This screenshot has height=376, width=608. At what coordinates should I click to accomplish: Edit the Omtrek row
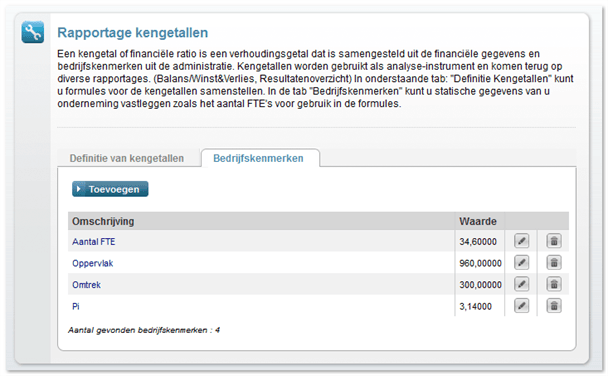click(522, 284)
